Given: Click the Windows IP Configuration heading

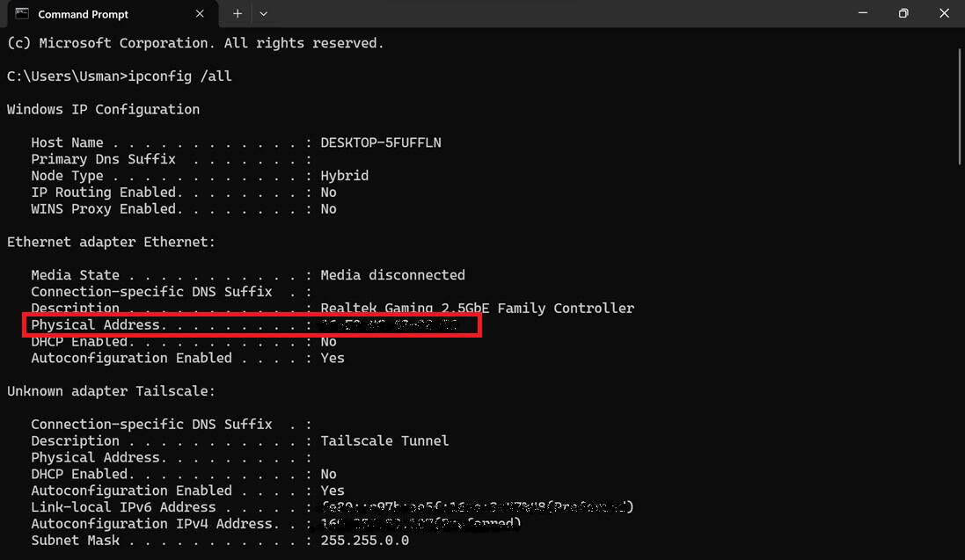Looking at the screenshot, I should (103, 109).
